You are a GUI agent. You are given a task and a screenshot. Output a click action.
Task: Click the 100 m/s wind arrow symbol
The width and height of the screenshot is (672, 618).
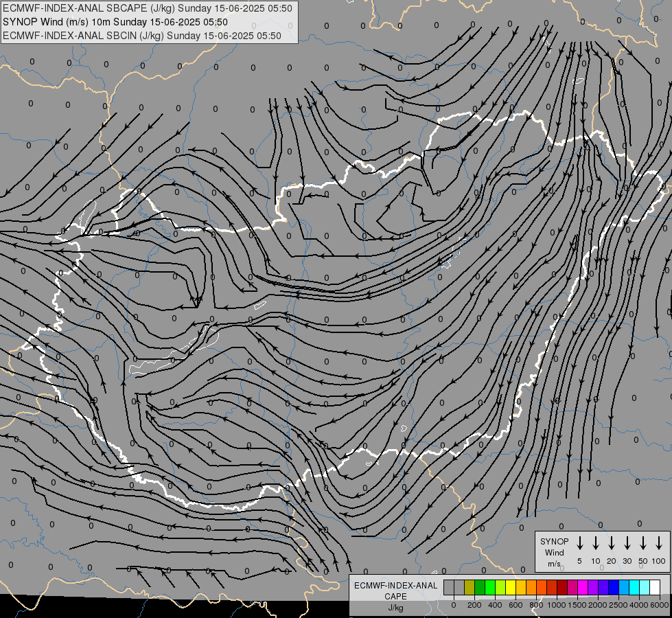pos(659,543)
